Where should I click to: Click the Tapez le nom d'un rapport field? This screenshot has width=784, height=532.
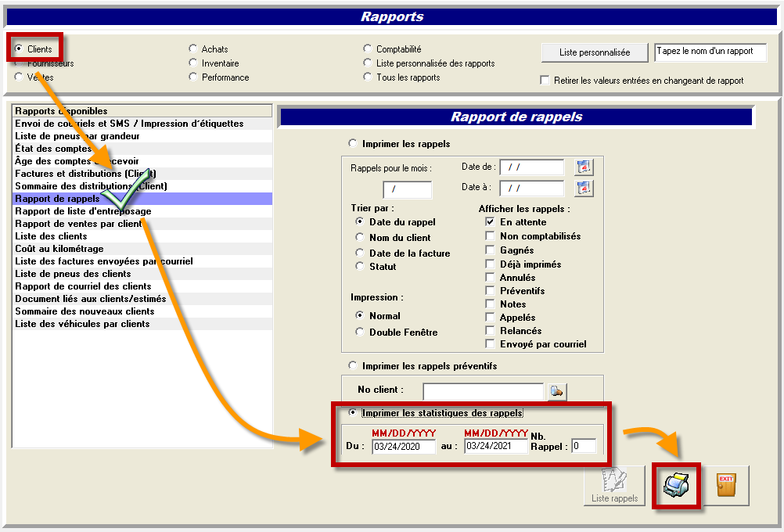pos(710,52)
